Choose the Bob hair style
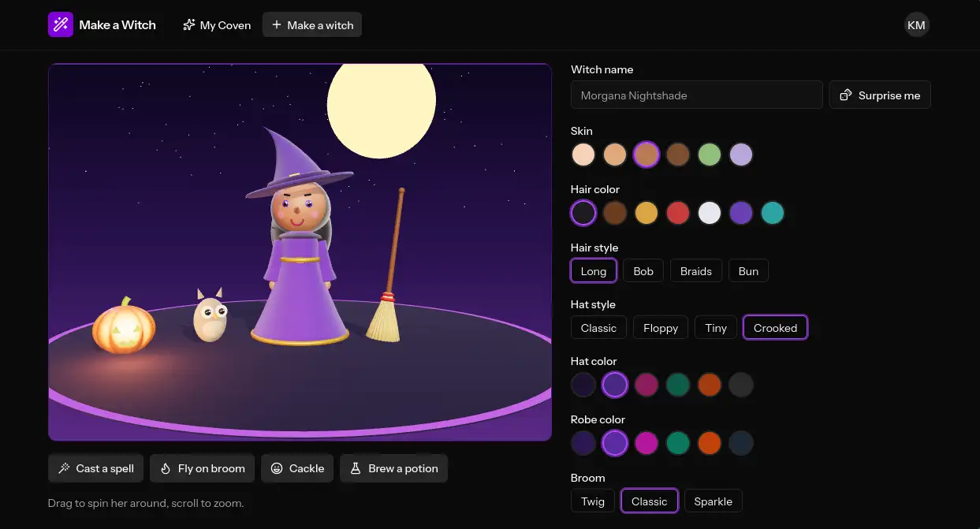This screenshot has height=529, width=980. 643,271
